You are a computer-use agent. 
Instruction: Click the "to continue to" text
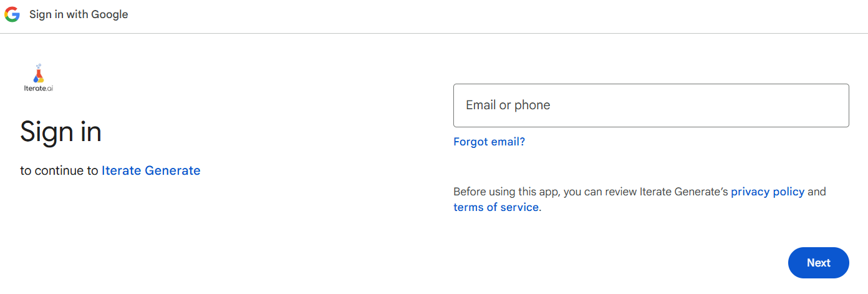pyautogui.click(x=59, y=170)
